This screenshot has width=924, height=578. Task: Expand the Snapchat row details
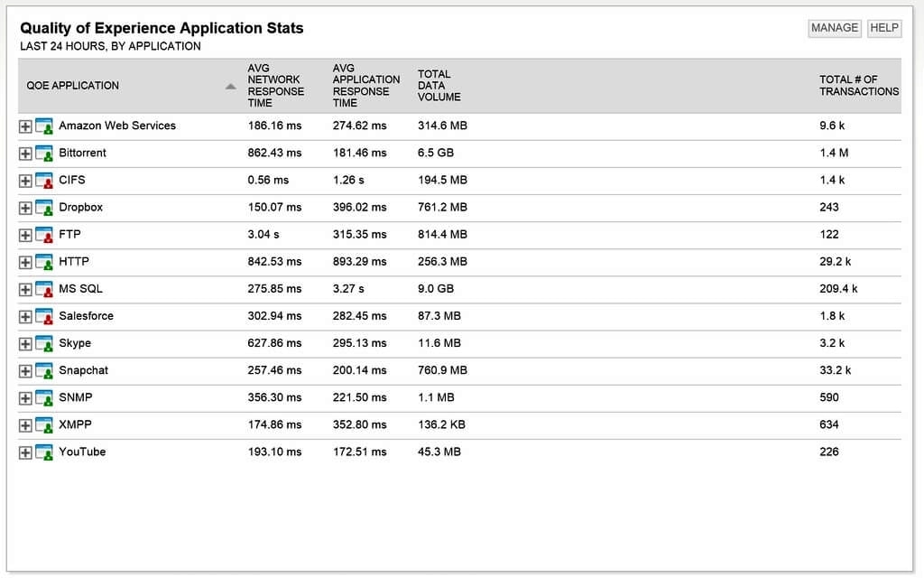click(25, 371)
